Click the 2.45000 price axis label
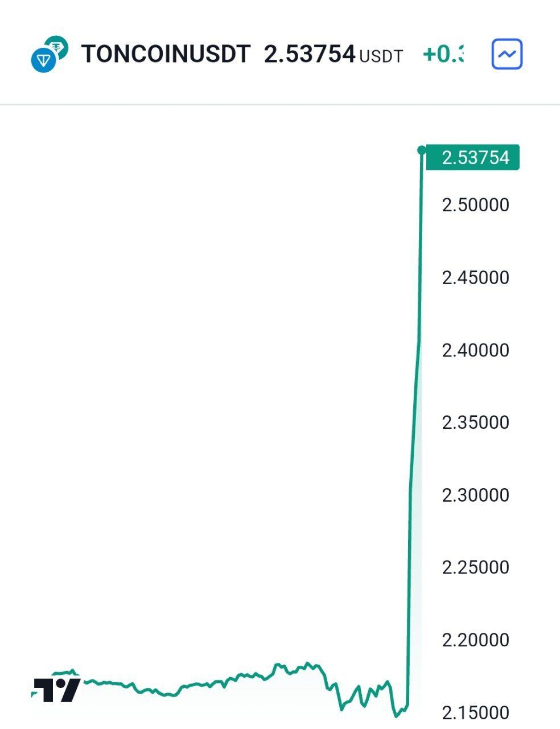The width and height of the screenshot is (560, 729). (475, 277)
